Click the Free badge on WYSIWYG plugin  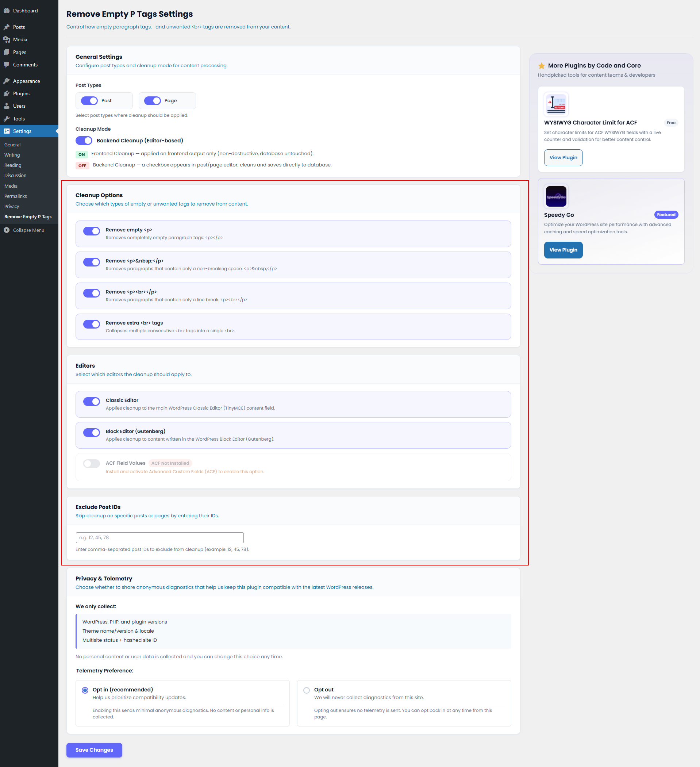pos(671,123)
